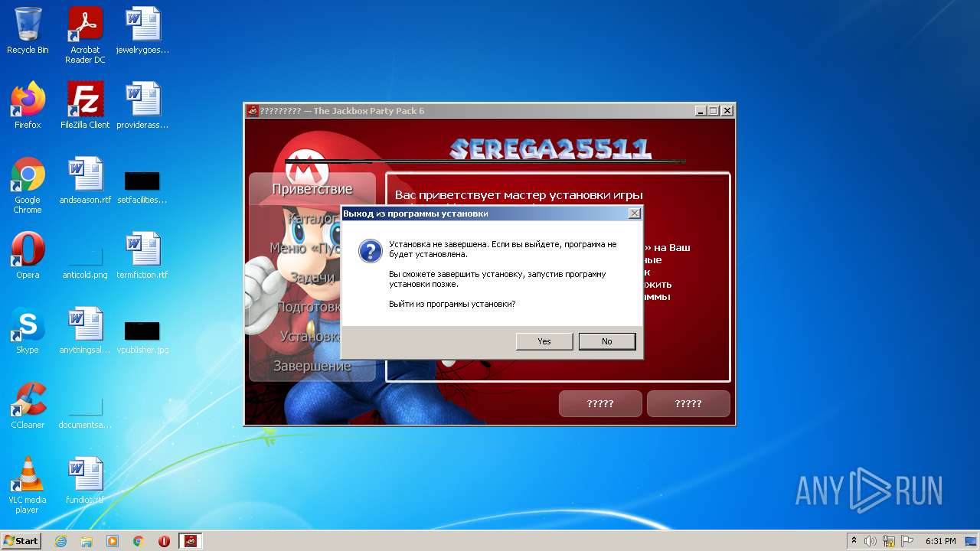The width and height of the screenshot is (980, 551).
Task: Open providerass document icon
Action: point(142,106)
